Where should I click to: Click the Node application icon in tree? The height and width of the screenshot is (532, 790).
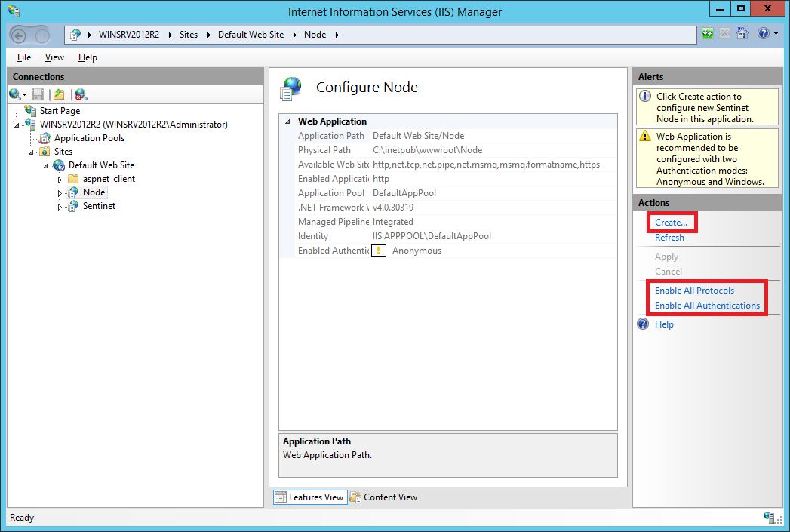(x=73, y=192)
